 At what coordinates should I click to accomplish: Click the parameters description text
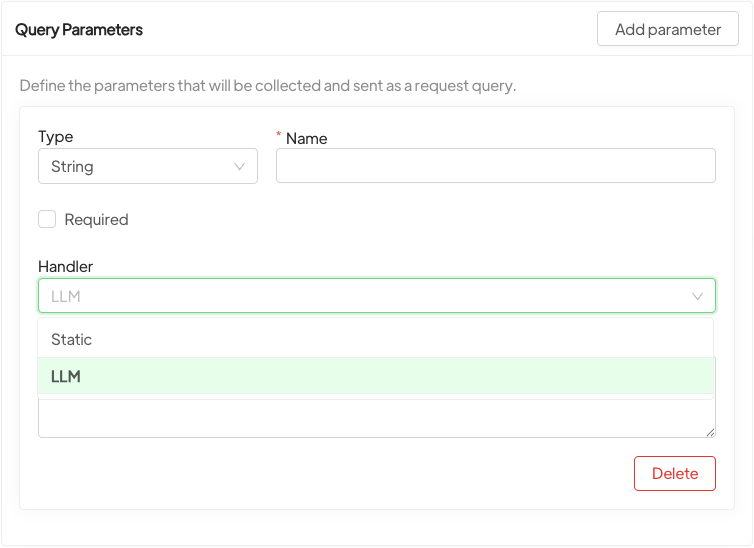point(268,86)
